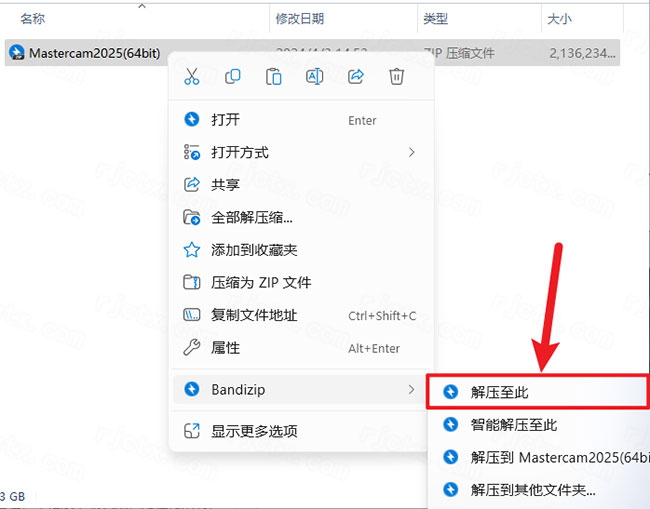Click the icon beside 显示更多选项
This screenshot has width=650, height=509.
click(x=192, y=431)
